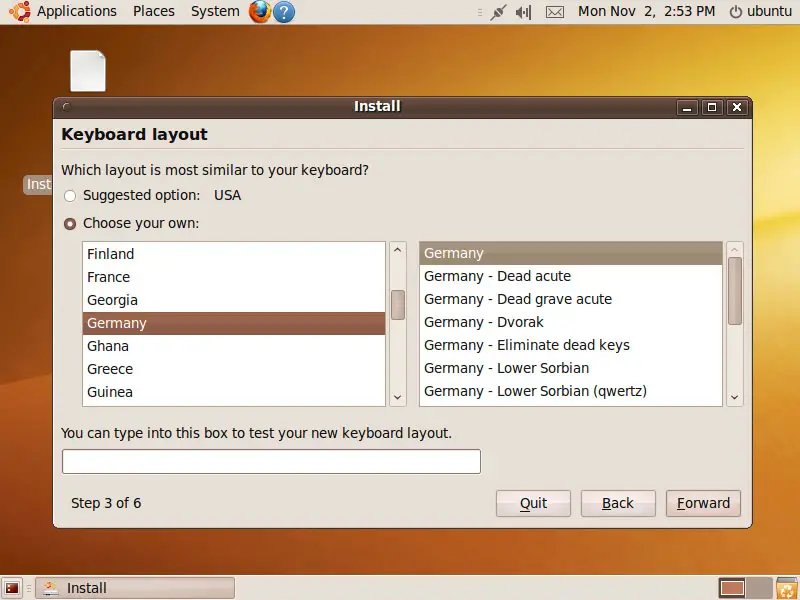The width and height of the screenshot is (800, 600).
Task: Click the variant list scroll down arrow
Action: click(734, 397)
